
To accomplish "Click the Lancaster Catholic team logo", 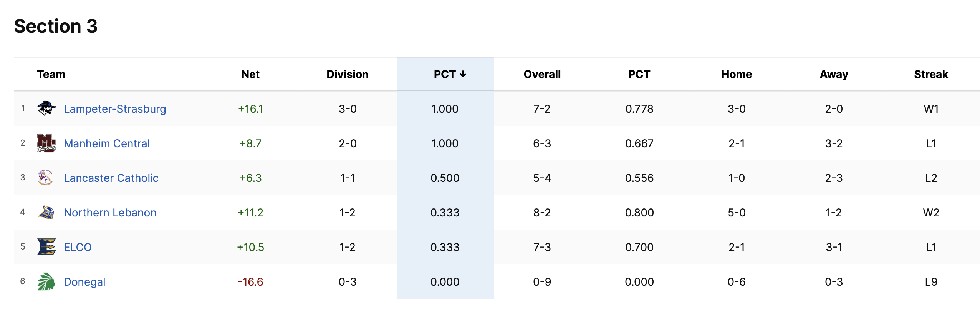I will point(46,178).
